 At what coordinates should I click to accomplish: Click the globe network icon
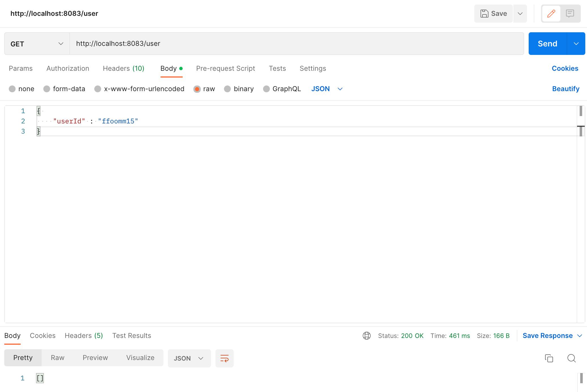tap(367, 336)
